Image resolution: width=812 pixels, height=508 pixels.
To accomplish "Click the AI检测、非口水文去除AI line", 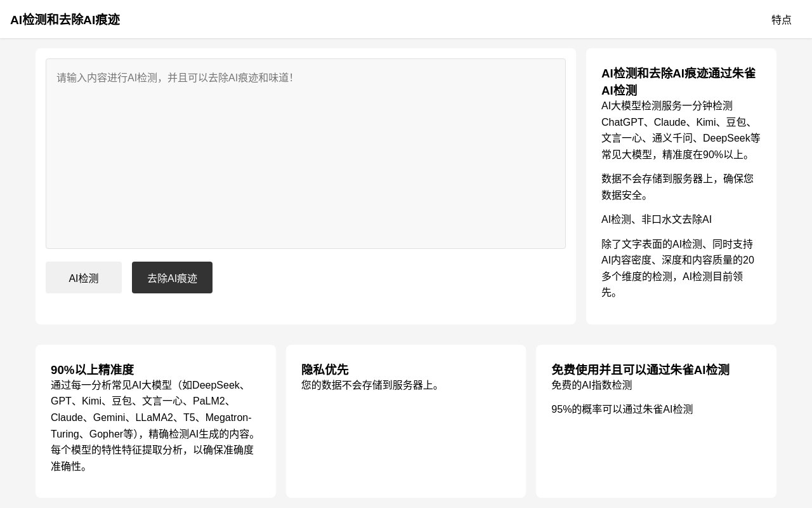I will click(656, 220).
